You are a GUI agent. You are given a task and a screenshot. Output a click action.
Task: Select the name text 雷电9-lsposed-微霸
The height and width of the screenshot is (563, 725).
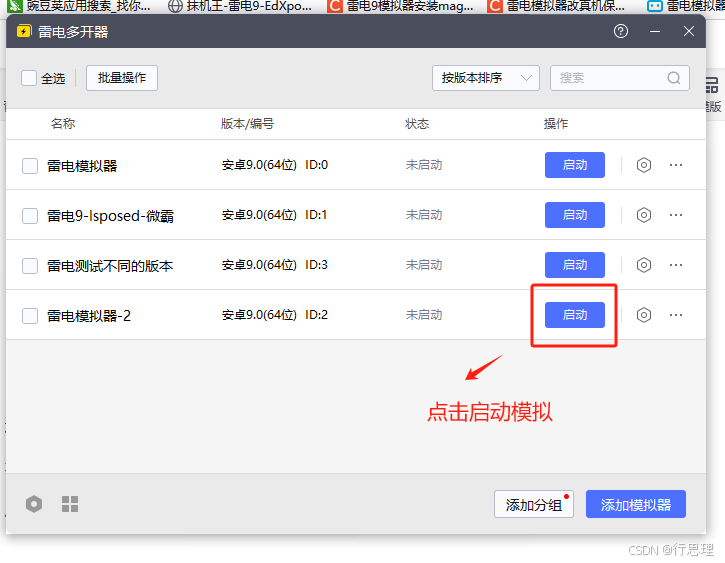(x=110, y=215)
